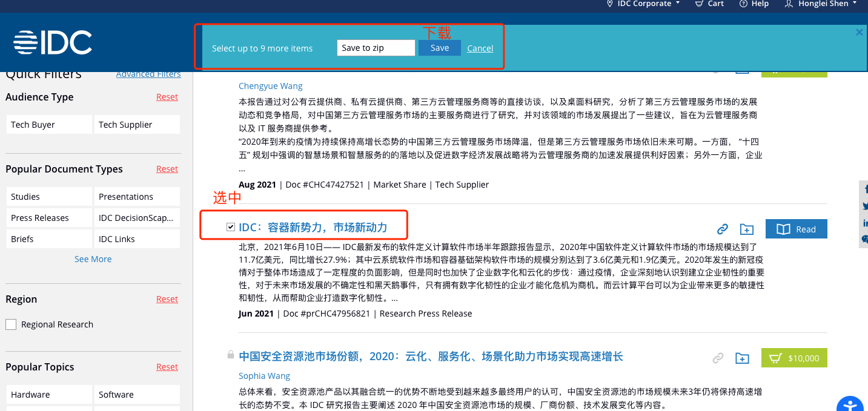Viewport: 868px width, 411px height.
Task: Add IDC容器 report to a folder
Action: pos(746,229)
